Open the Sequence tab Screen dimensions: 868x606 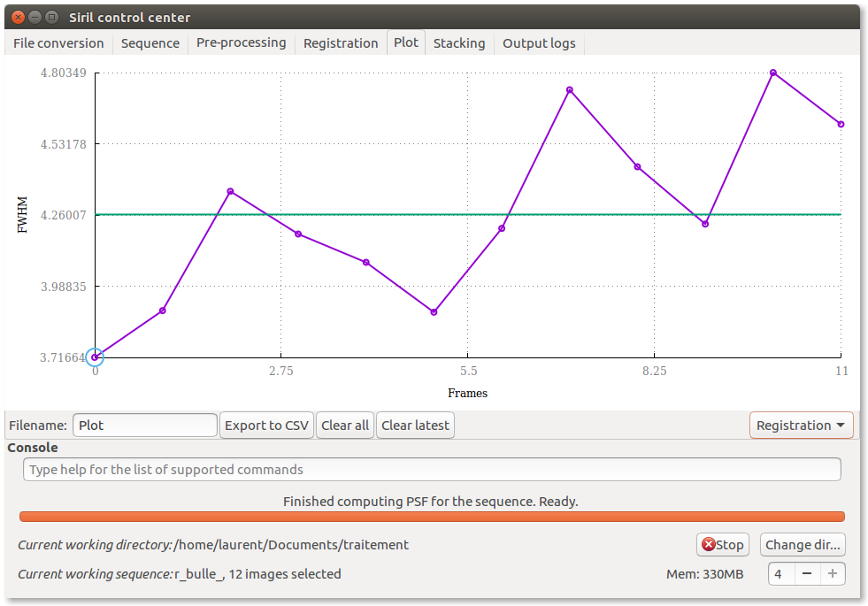point(150,43)
